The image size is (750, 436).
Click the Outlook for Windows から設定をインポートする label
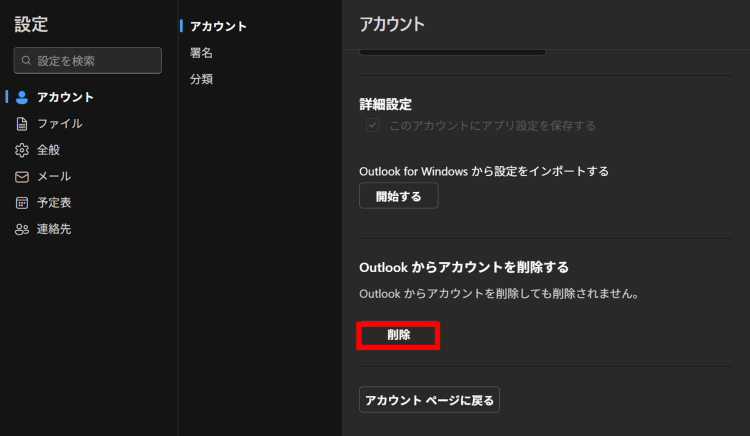pyautogui.click(x=484, y=171)
